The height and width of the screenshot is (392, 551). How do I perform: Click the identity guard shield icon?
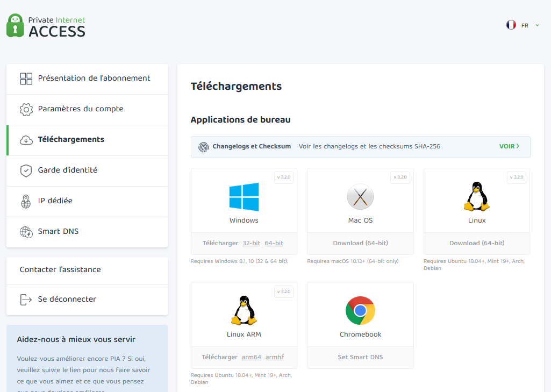26,171
